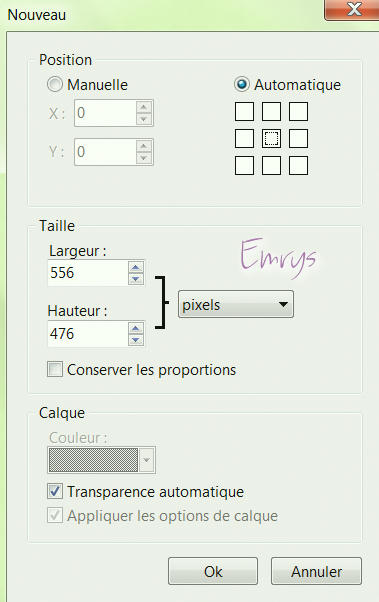Select top-center automatic position box

coord(271,112)
